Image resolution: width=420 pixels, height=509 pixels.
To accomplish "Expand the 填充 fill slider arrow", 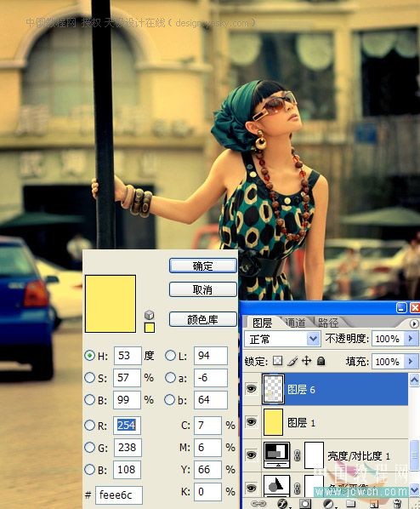I will click(x=411, y=361).
